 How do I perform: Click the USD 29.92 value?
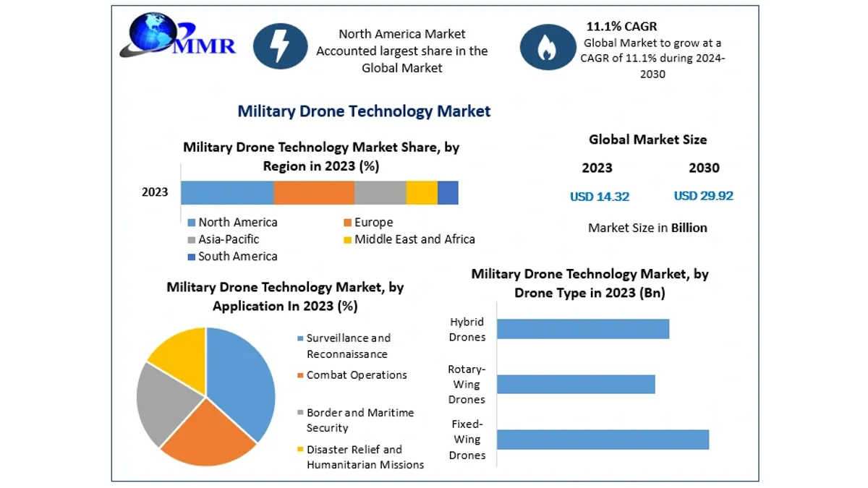(x=703, y=196)
